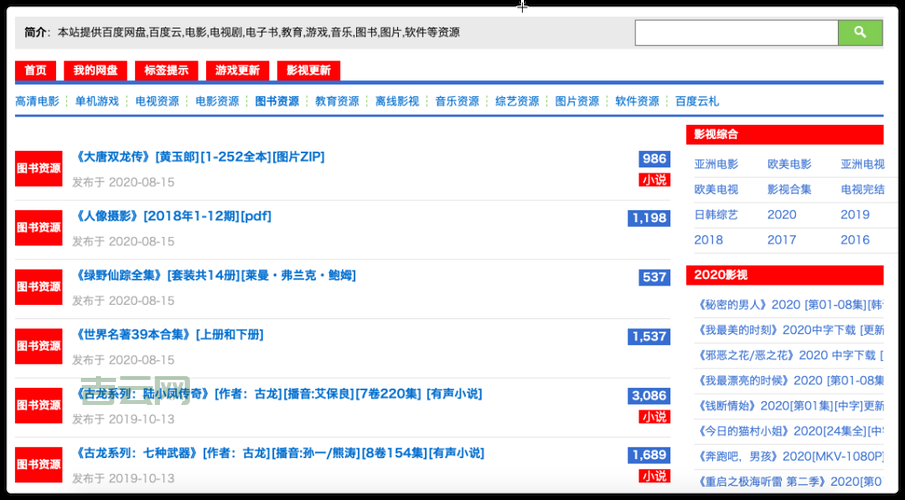Viewport: 905px width, 500px height.
Task: Select the 标签提示 tab
Action: [x=166, y=71]
